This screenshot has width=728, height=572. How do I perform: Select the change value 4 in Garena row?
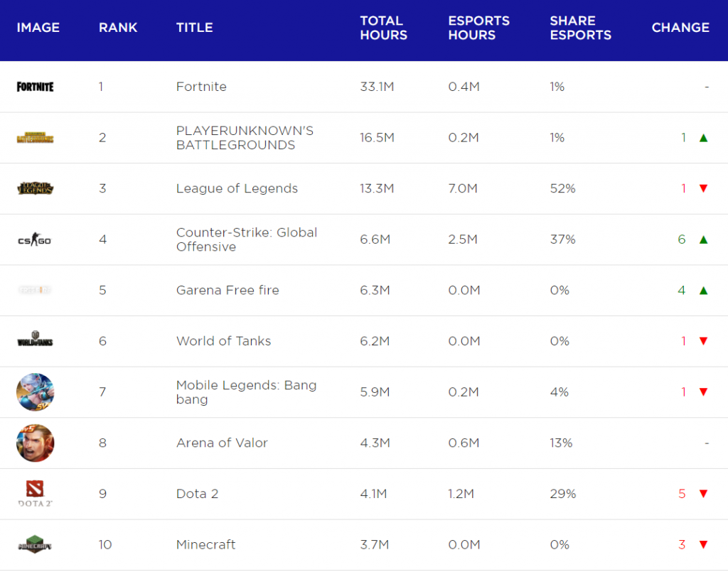[682, 291]
